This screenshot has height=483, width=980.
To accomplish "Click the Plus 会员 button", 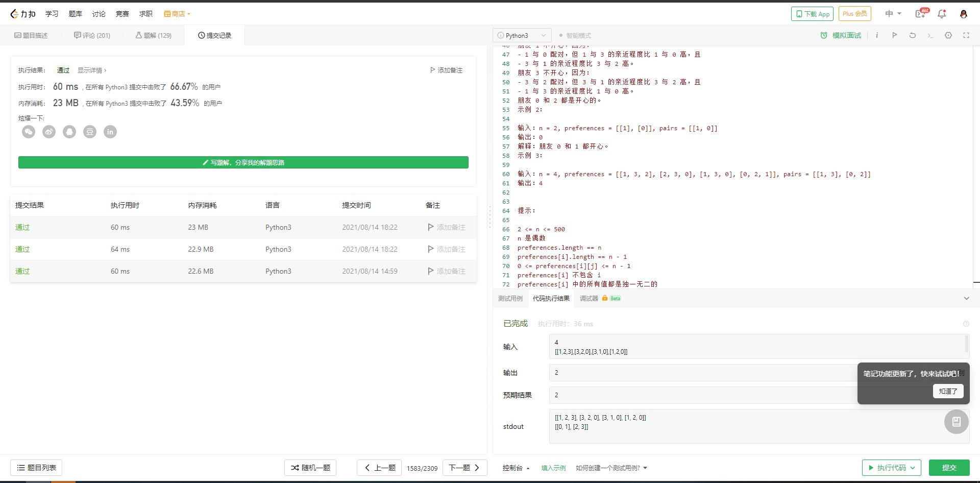I will (854, 14).
